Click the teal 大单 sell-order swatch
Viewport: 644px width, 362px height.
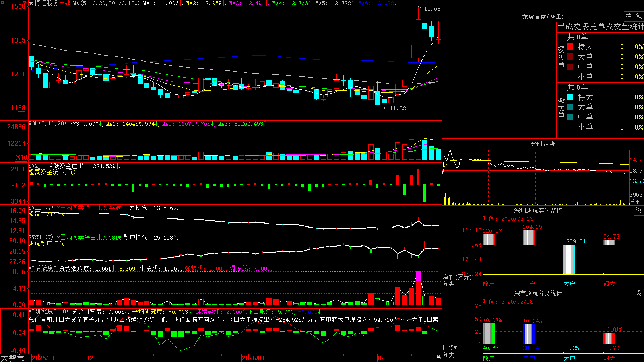click(570, 107)
